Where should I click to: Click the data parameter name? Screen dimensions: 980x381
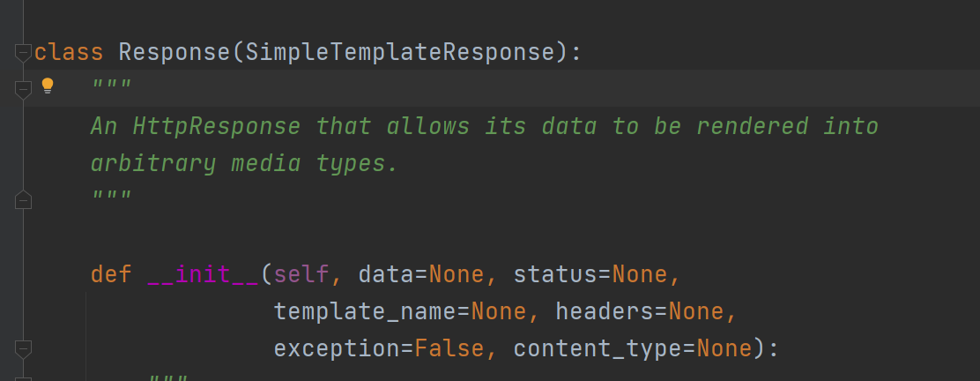click(x=386, y=274)
